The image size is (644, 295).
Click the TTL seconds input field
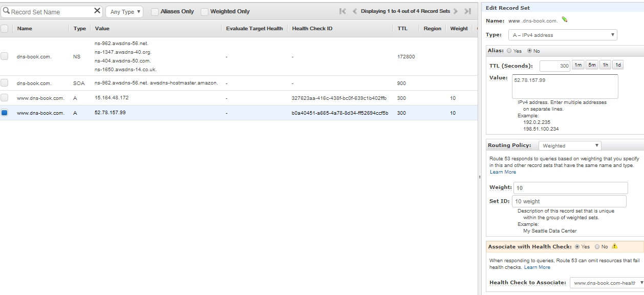coord(554,66)
